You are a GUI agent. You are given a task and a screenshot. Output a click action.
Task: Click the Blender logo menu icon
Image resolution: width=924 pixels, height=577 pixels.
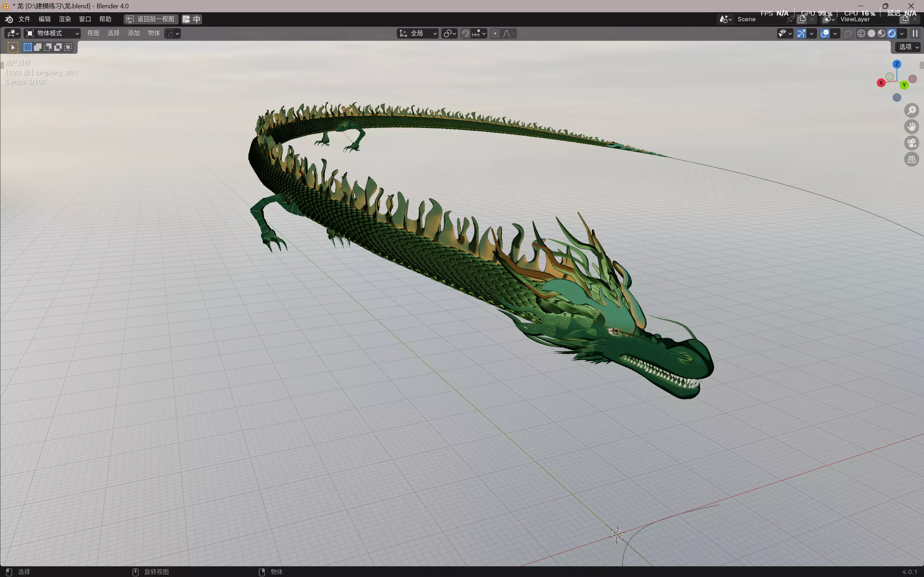(9, 19)
